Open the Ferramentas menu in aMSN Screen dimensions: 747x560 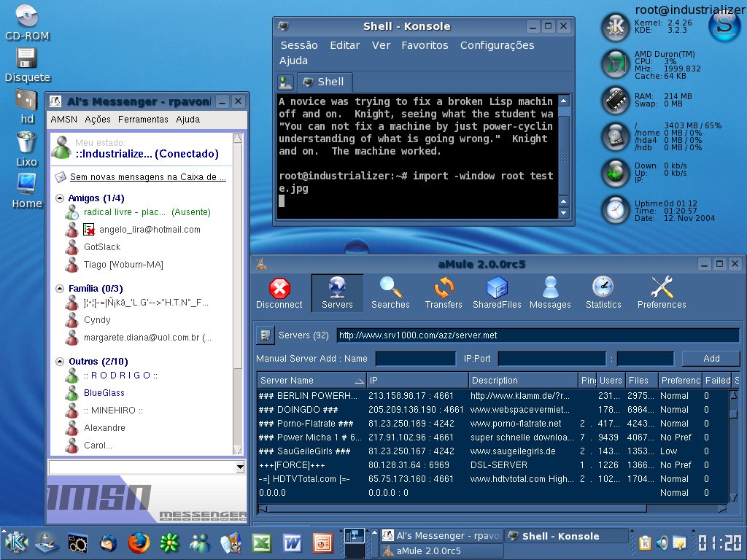(143, 120)
